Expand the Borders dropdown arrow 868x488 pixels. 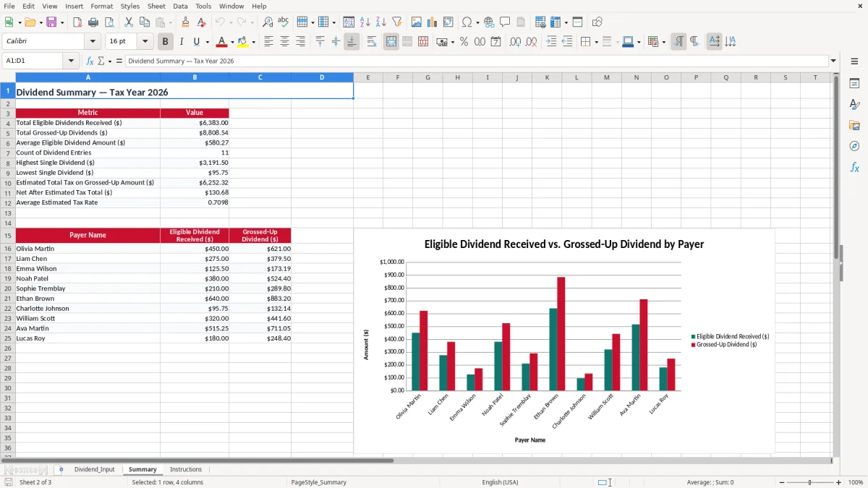(596, 42)
